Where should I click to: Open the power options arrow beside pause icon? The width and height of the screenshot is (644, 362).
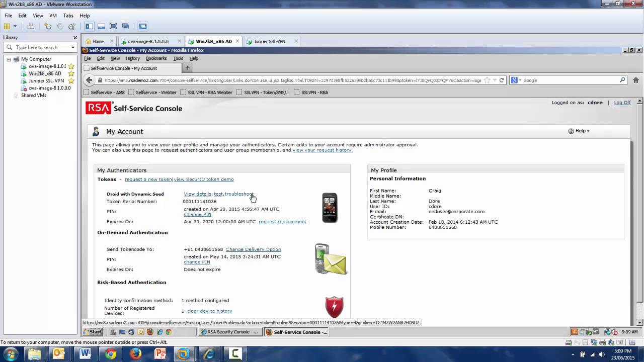(15, 26)
